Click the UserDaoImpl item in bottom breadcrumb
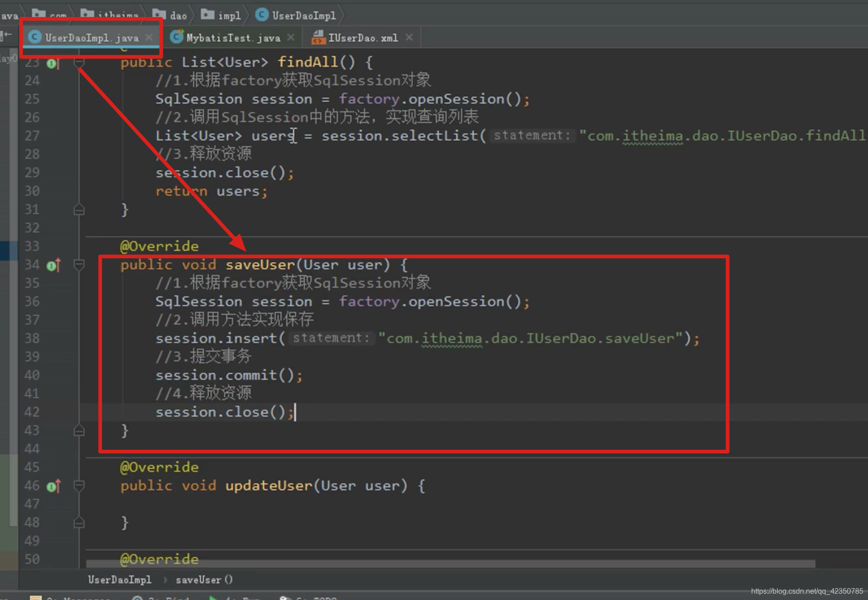Screen dimensions: 868x600 pos(120,580)
